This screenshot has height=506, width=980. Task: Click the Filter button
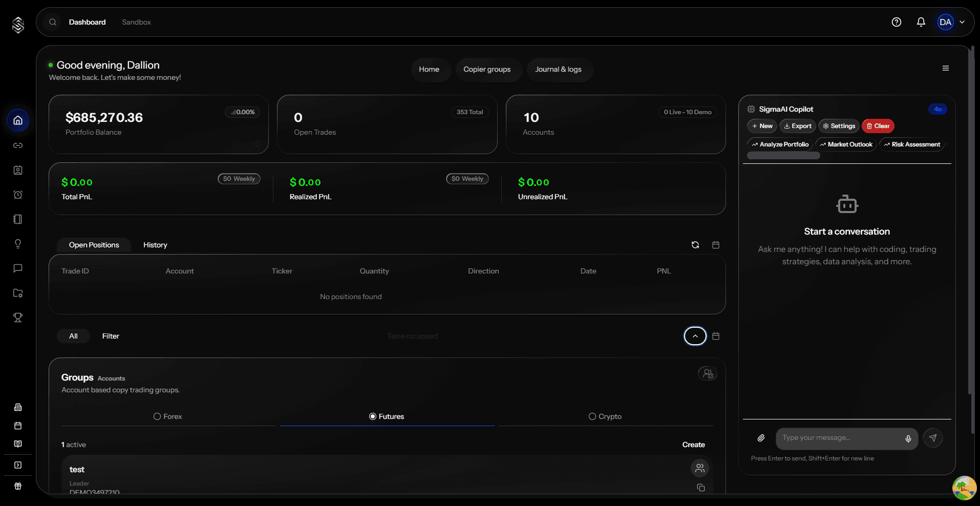(x=111, y=336)
